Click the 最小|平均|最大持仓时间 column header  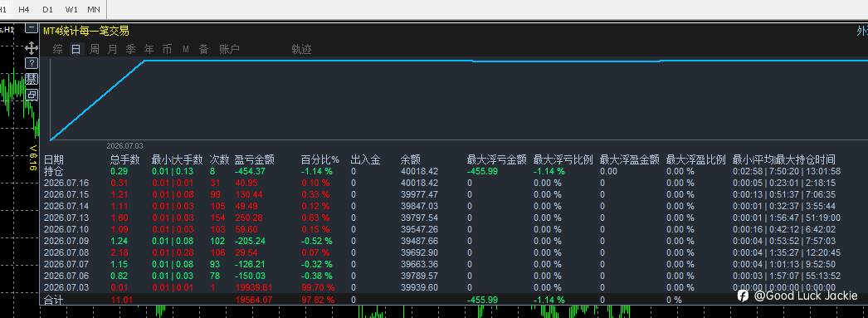coord(784,160)
